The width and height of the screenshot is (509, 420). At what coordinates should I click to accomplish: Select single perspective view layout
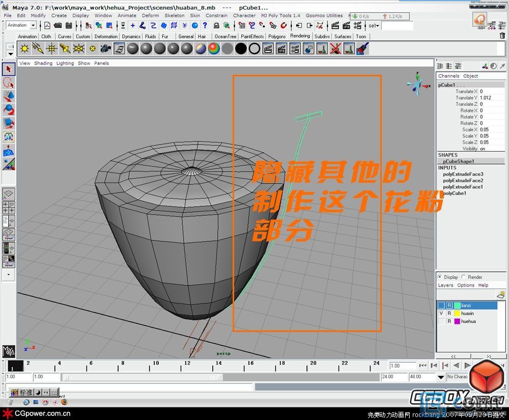9,194
